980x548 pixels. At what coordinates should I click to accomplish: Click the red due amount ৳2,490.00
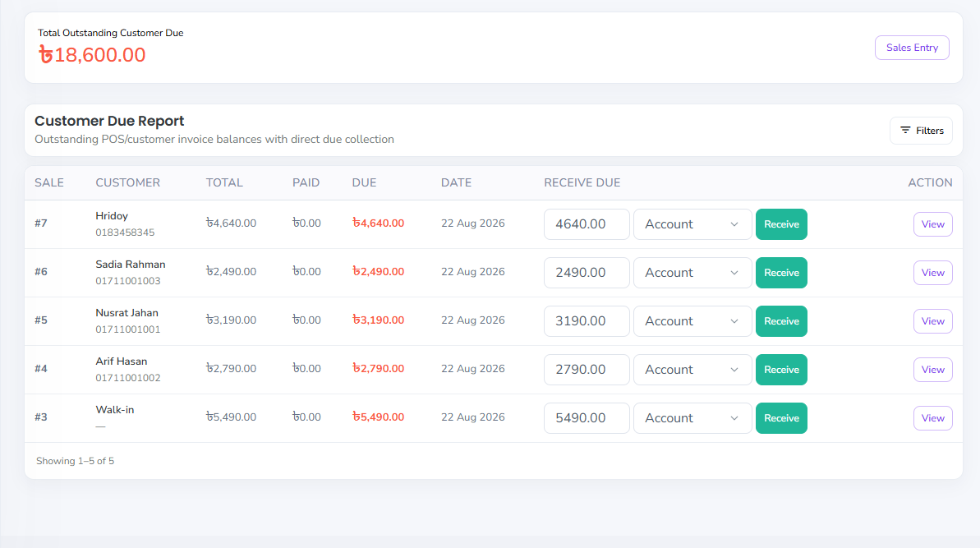[x=378, y=272]
